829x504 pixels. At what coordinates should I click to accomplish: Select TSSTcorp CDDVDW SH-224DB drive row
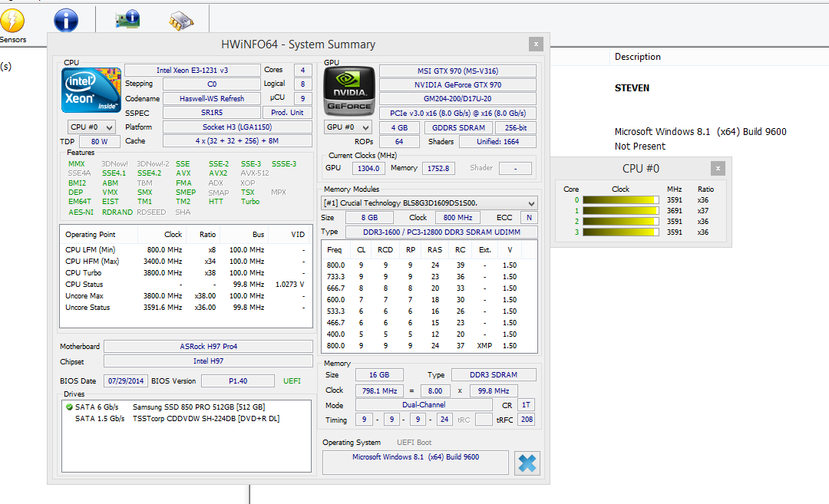coord(186,419)
